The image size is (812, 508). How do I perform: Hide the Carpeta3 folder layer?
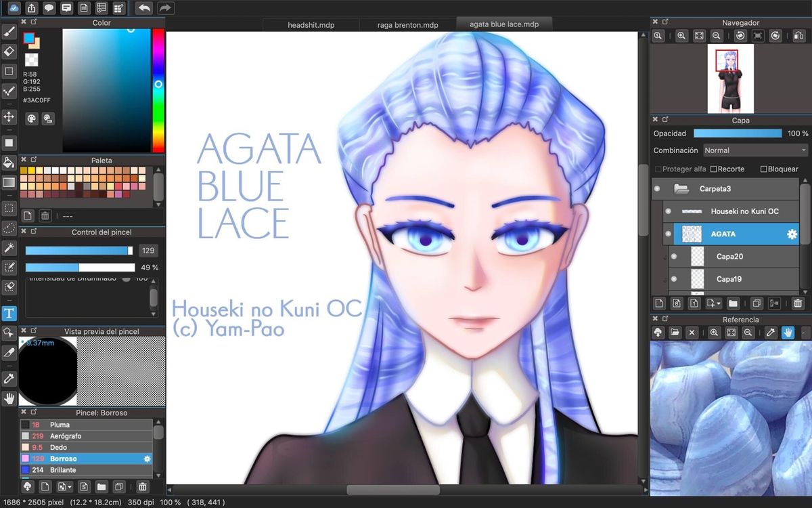click(656, 189)
